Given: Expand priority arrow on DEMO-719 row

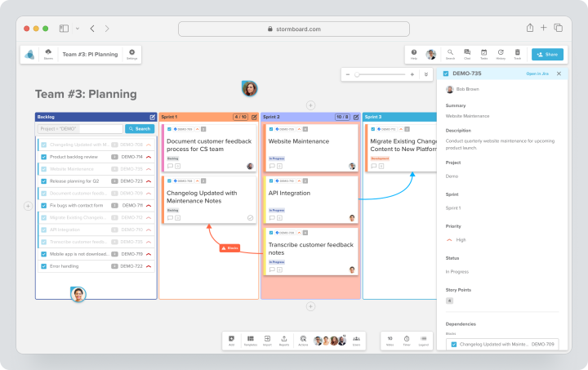Looking at the screenshot, I should (x=149, y=254).
